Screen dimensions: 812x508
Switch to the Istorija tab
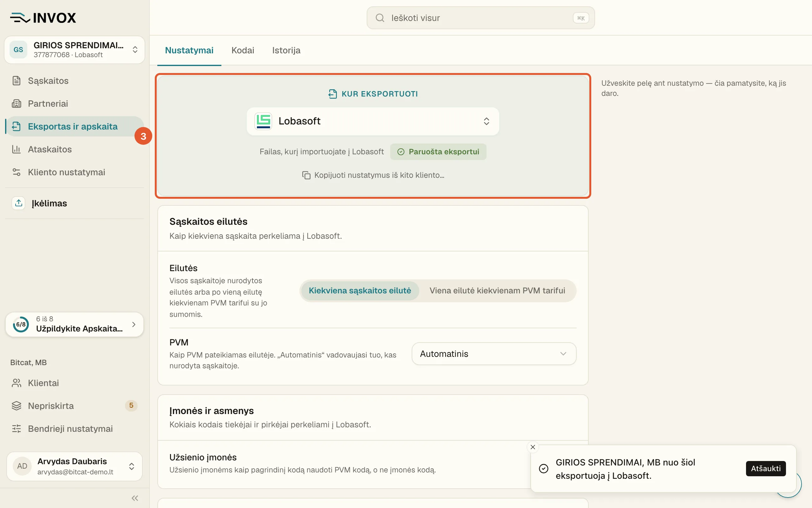(286, 50)
